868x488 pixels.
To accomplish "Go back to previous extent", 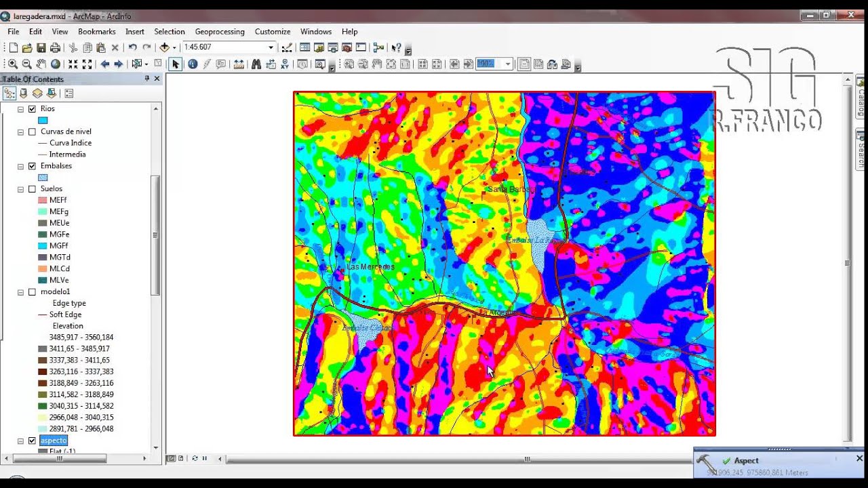I will (105, 64).
